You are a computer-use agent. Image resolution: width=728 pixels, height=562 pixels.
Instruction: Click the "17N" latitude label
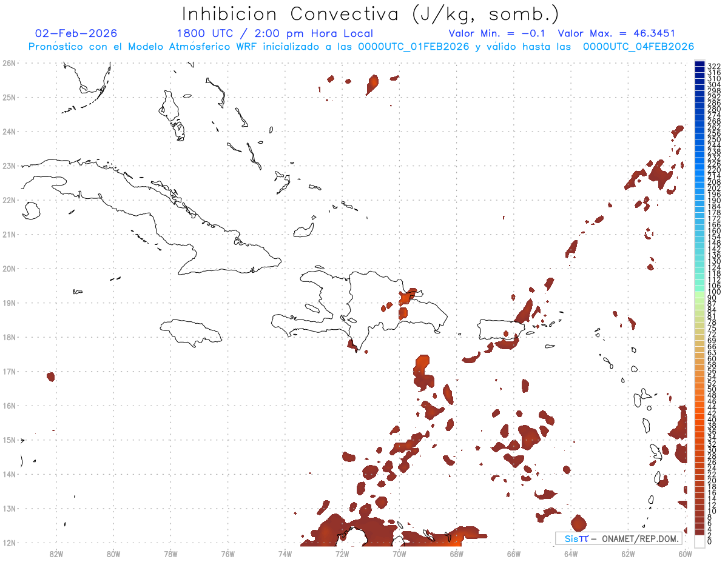tap(9, 371)
